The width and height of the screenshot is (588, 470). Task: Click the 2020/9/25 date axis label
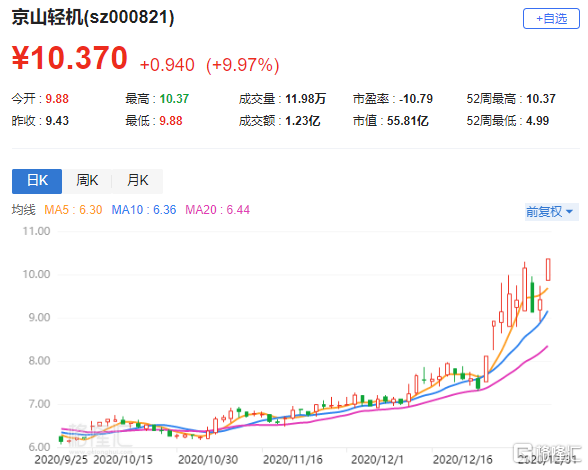tap(61, 459)
